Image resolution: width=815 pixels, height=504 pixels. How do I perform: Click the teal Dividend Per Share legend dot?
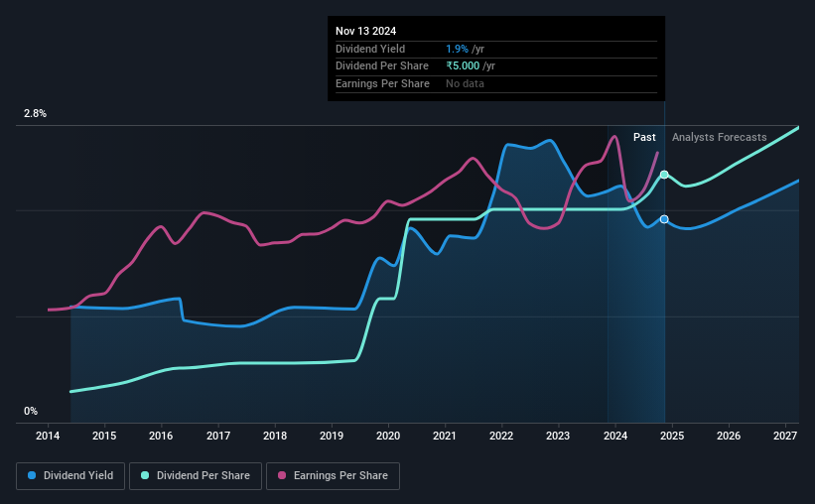(x=145, y=475)
